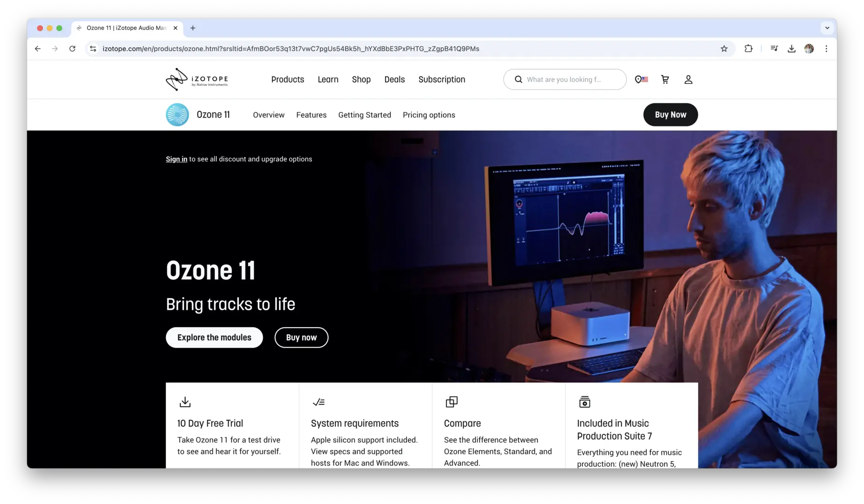Open the shopping cart icon
Screen dimensions: 864x504
[x=665, y=80]
